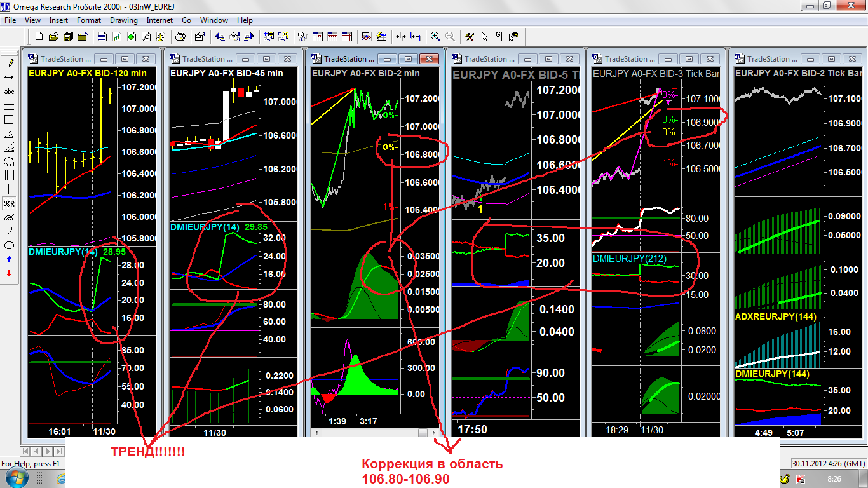The width and height of the screenshot is (868, 488).
Task: Click the "16:01" time axis label
Action: click(x=60, y=431)
